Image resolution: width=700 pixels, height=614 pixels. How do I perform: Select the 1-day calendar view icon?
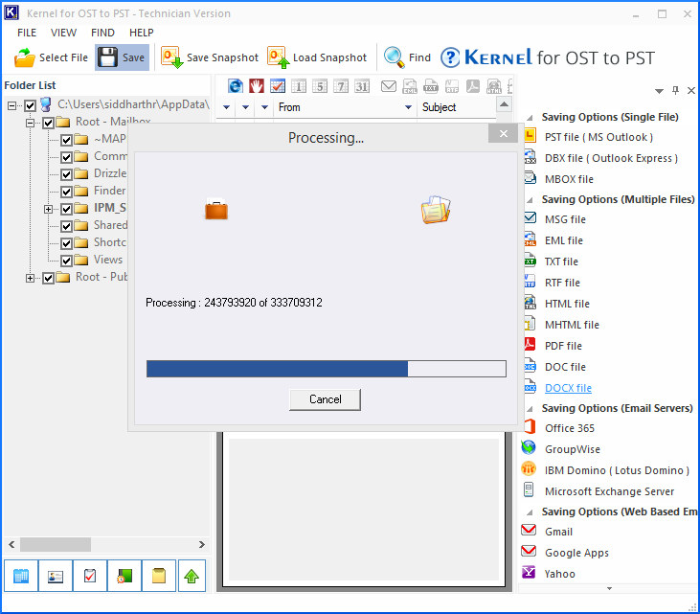coord(299,86)
